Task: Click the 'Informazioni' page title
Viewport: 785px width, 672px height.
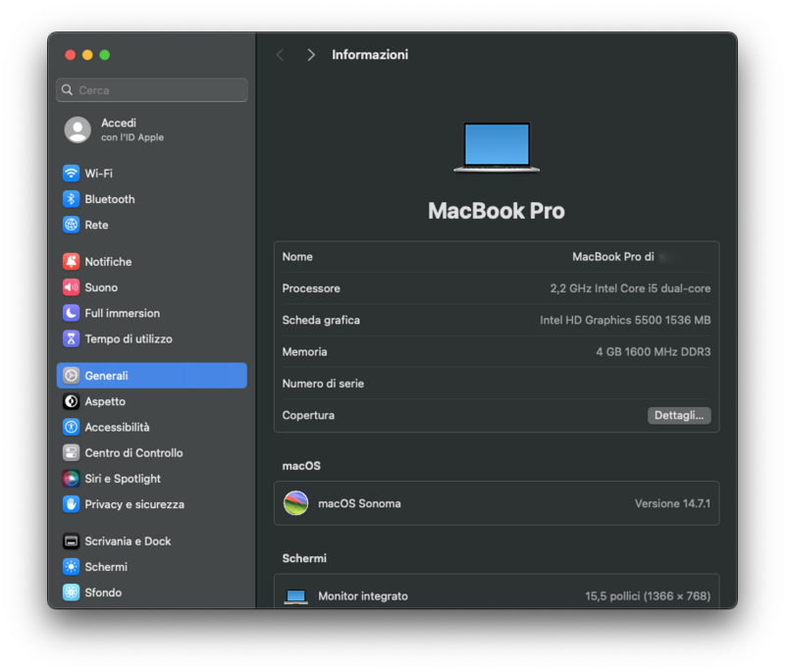Action: (370, 55)
